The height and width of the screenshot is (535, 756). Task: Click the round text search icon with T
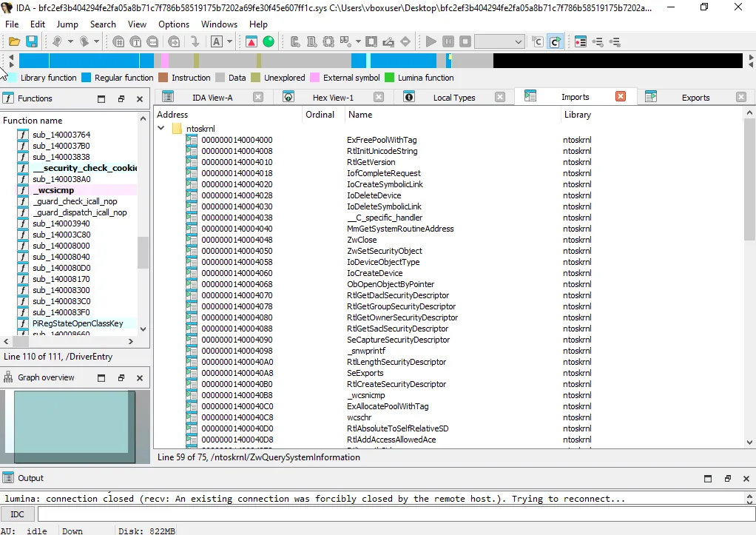click(135, 42)
